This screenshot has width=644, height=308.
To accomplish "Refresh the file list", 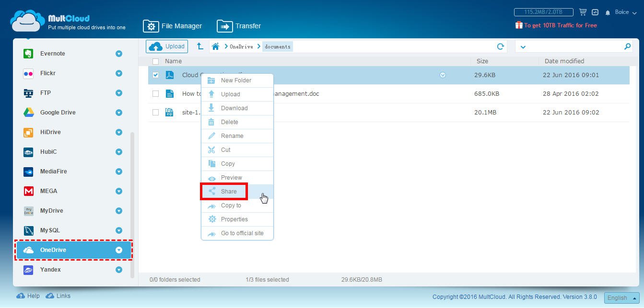I will [x=501, y=46].
